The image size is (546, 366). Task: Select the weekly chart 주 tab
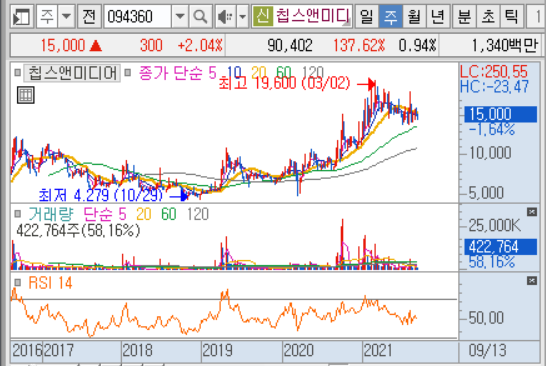click(390, 16)
